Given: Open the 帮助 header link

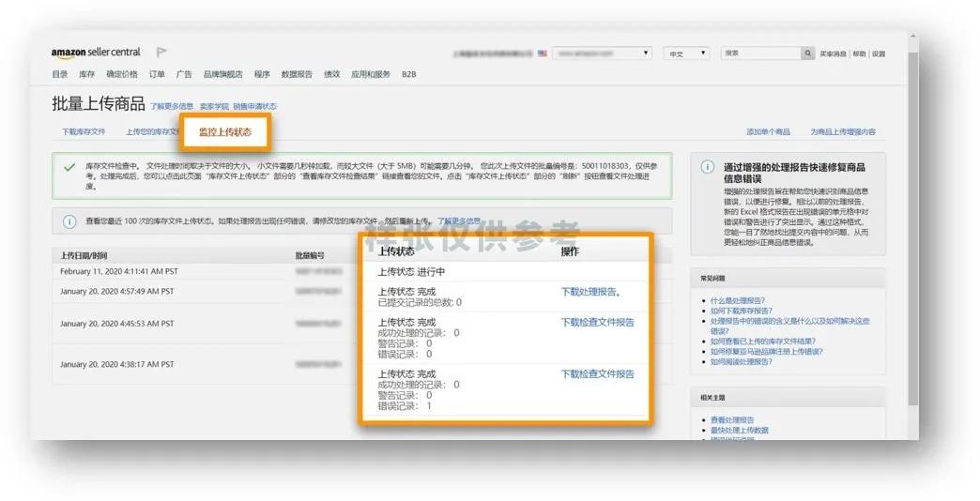Looking at the screenshot, I should (859, 54).
